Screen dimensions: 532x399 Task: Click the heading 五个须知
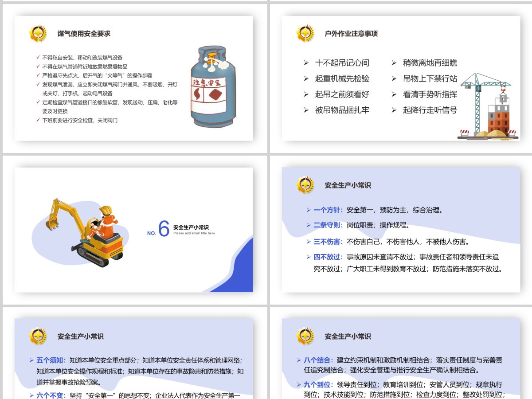[51, 360]
